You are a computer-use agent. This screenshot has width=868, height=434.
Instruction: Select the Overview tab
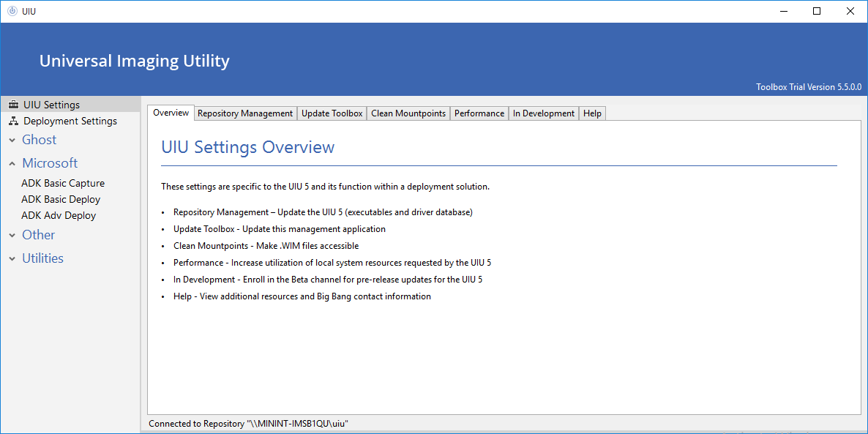(171, 113)
